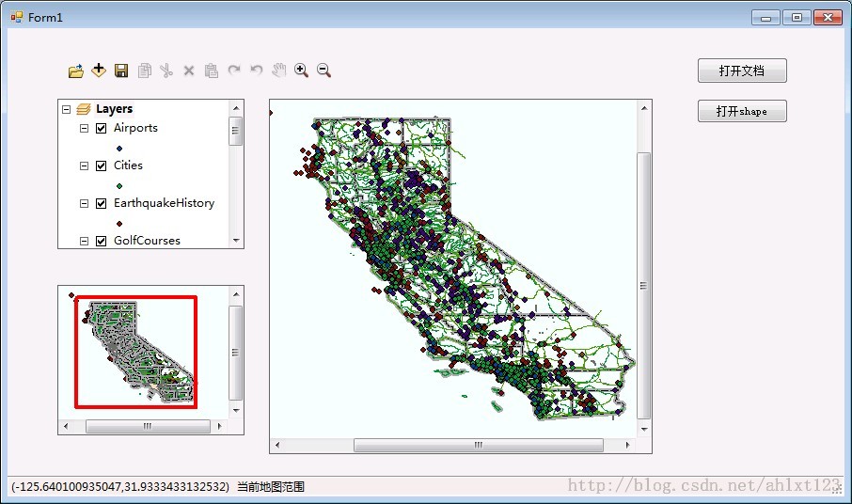
Task: Click the layer list scrollbar thumb
Action: 236,131
